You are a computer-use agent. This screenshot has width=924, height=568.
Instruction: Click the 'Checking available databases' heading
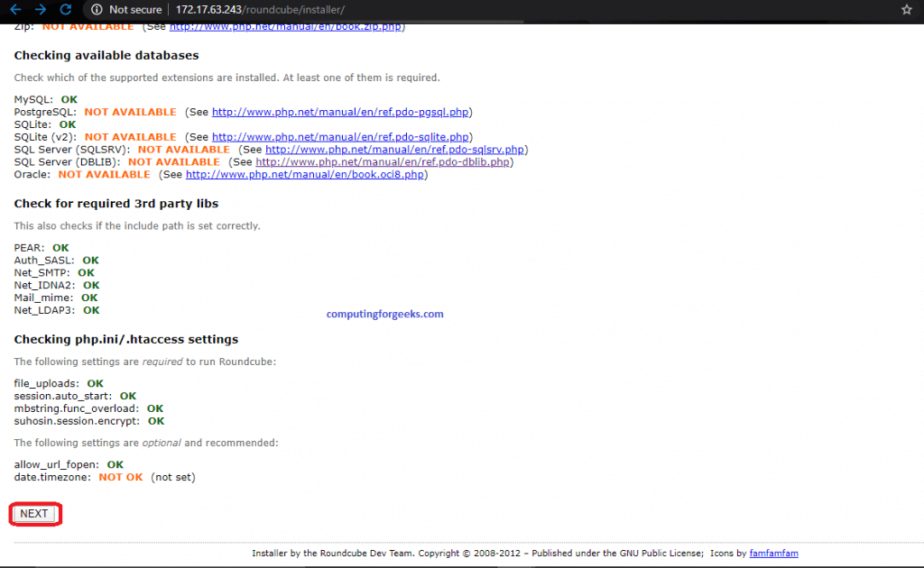(106, 55)
